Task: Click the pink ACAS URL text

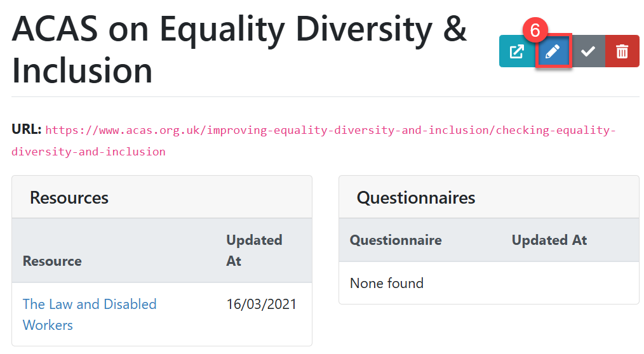Action: pos(330,131)
